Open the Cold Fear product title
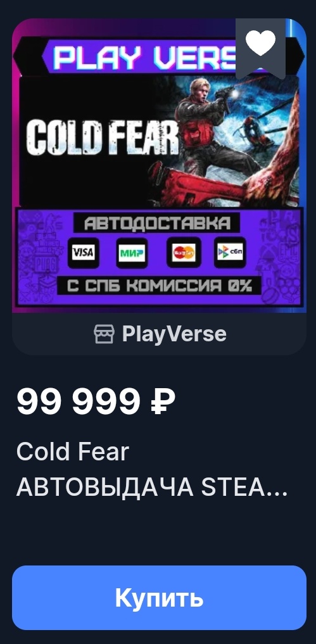316x644 pixels. 73,451
